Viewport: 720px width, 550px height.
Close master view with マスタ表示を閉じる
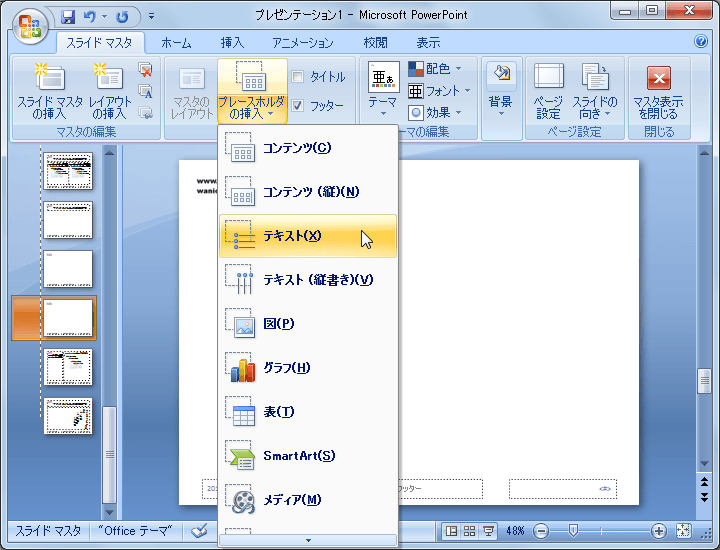tap(658, 91)
